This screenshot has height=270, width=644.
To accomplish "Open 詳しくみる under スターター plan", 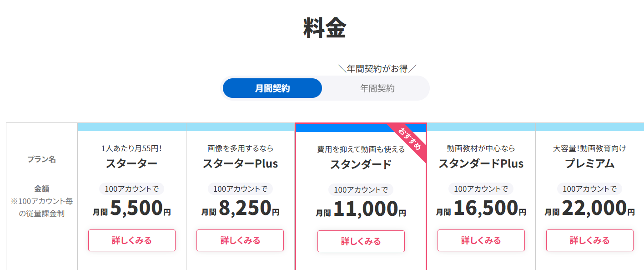I will (132, 240).
